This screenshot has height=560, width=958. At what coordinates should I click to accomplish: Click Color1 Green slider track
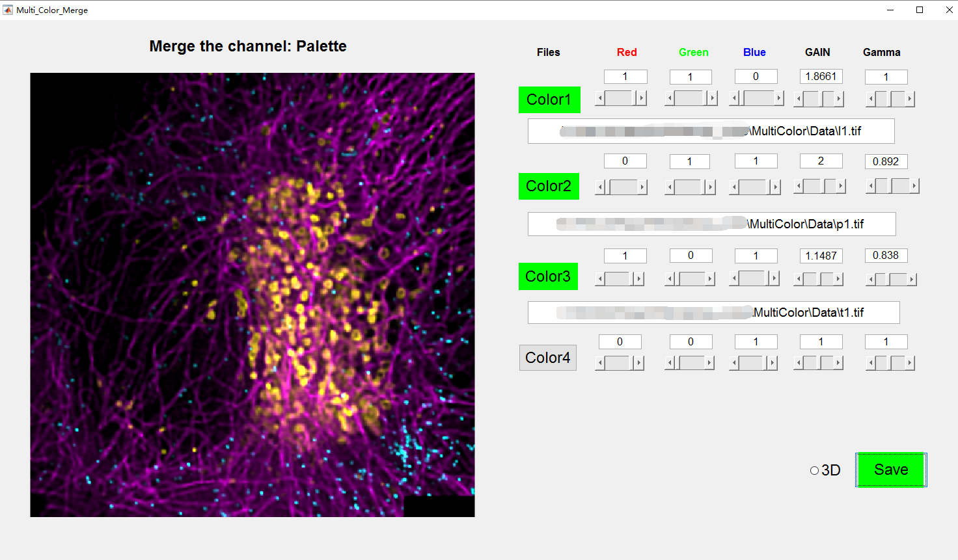[689, 99]
